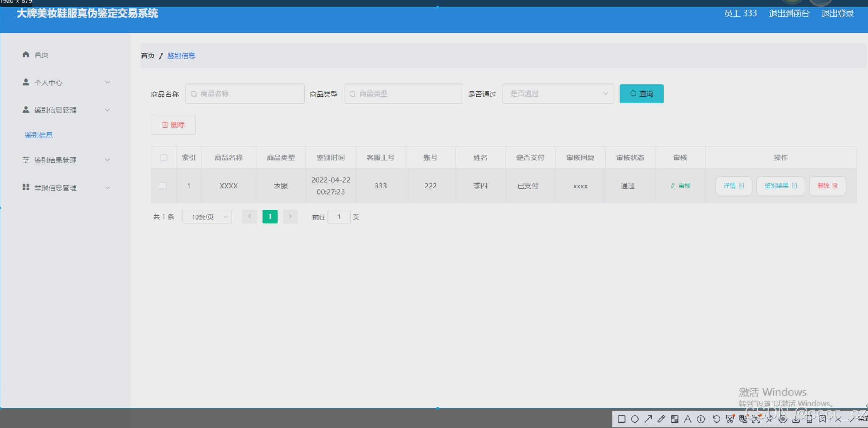The width and height of the screenshot is (868, 428).
Task: Click the undo arrow in screenshot toolbar
Action: click(716, 419)
